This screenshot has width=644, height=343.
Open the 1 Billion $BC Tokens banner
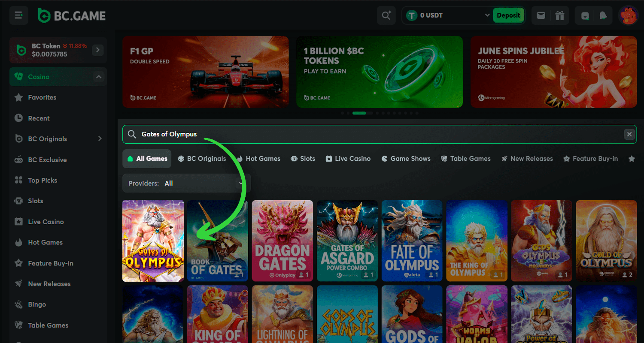pyautogui.click(x=380, y=72)
